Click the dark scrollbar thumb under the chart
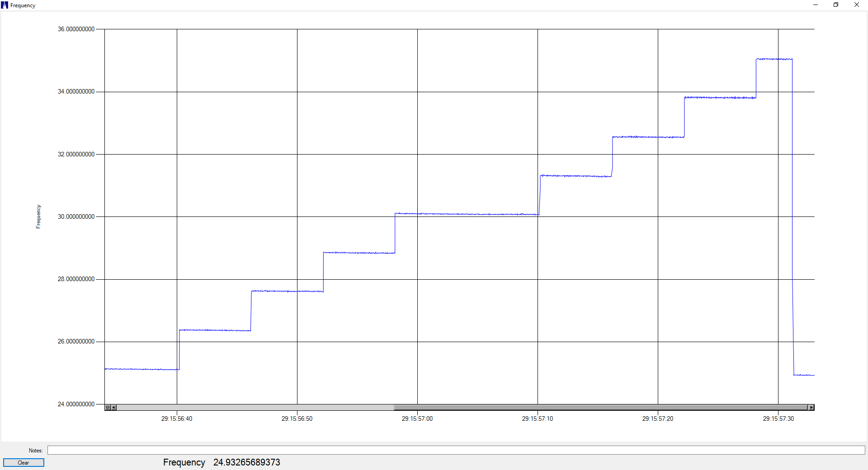 tap(601, 408)
